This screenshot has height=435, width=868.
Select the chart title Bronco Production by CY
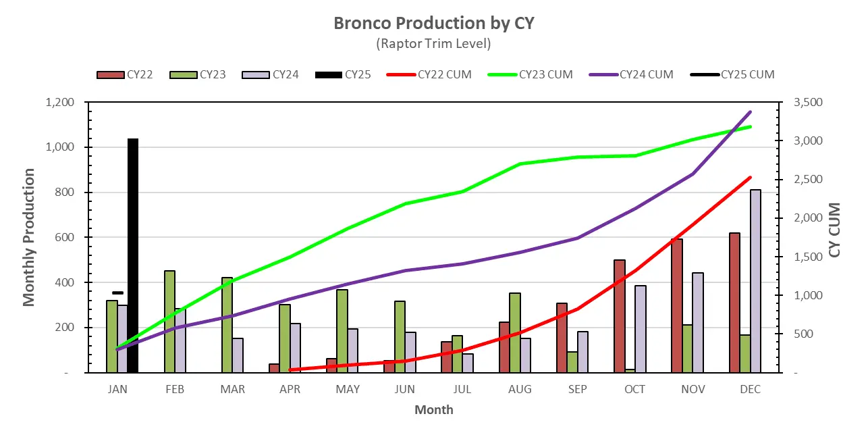434,23
